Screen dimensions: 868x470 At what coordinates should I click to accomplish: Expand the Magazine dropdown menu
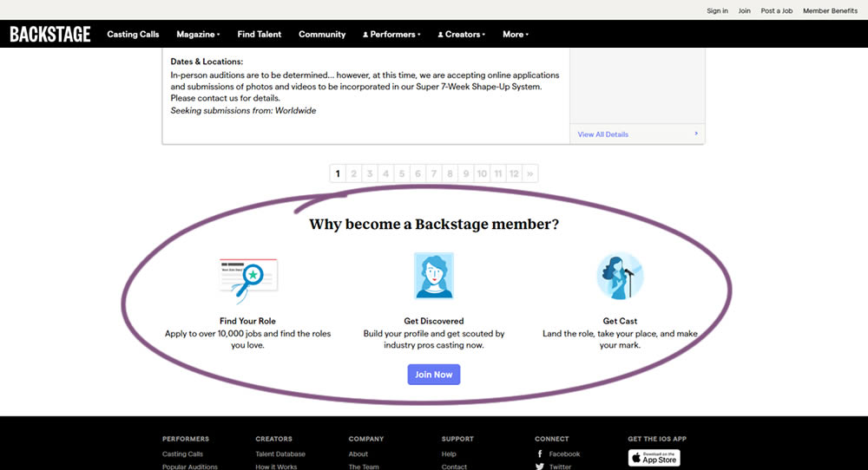click(198, 35)
